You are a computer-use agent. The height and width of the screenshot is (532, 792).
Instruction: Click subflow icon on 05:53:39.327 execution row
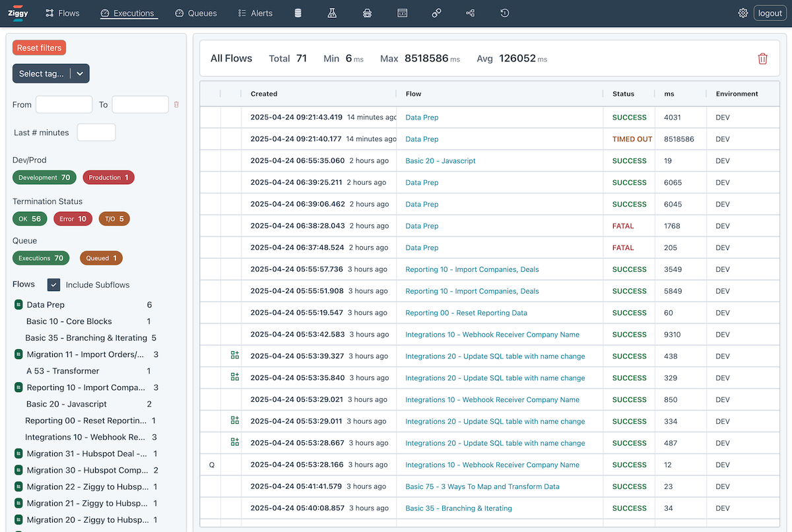pos(234,356)
